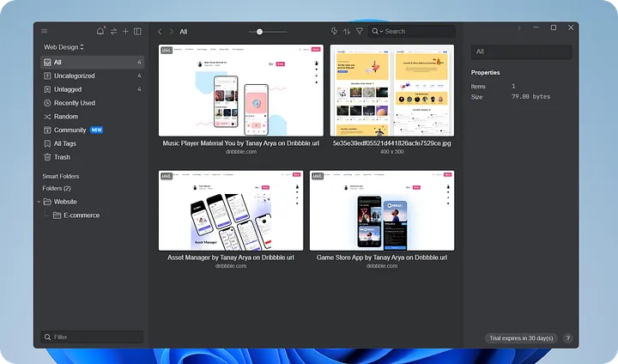Viewport: 618px width, 364px height.
Task: Open notifications bell icon
Action: click(100, 31)
